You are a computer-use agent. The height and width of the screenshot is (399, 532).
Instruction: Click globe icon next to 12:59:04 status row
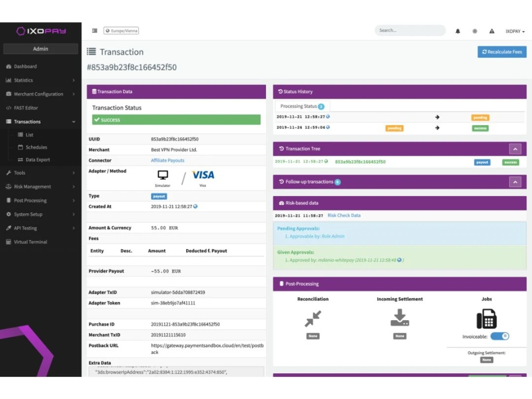[x=328, y=127]
